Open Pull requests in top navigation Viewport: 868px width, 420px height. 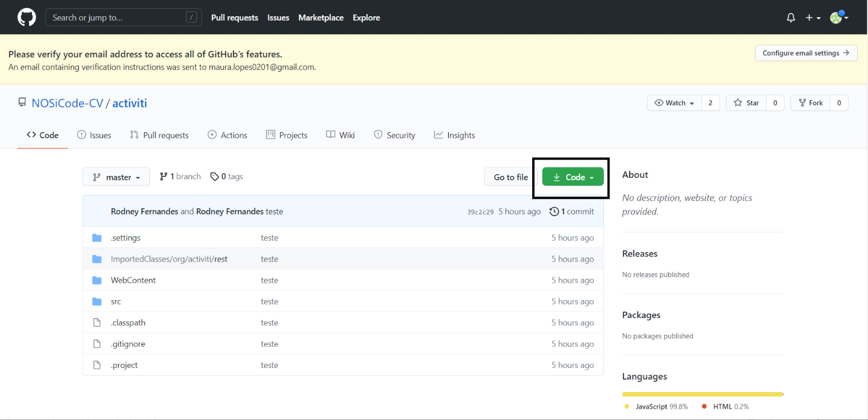[x=234, y=18]
